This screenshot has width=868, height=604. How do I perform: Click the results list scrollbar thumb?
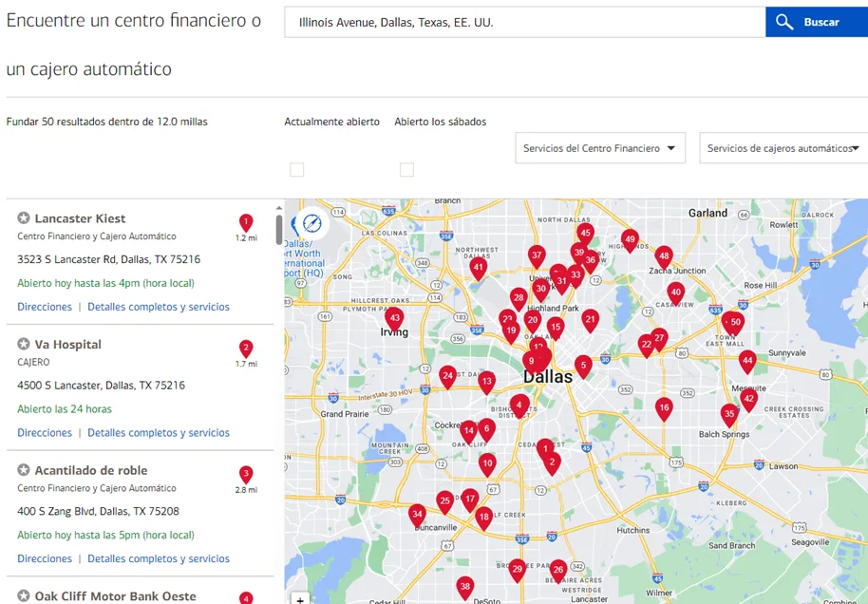(279, 229)
